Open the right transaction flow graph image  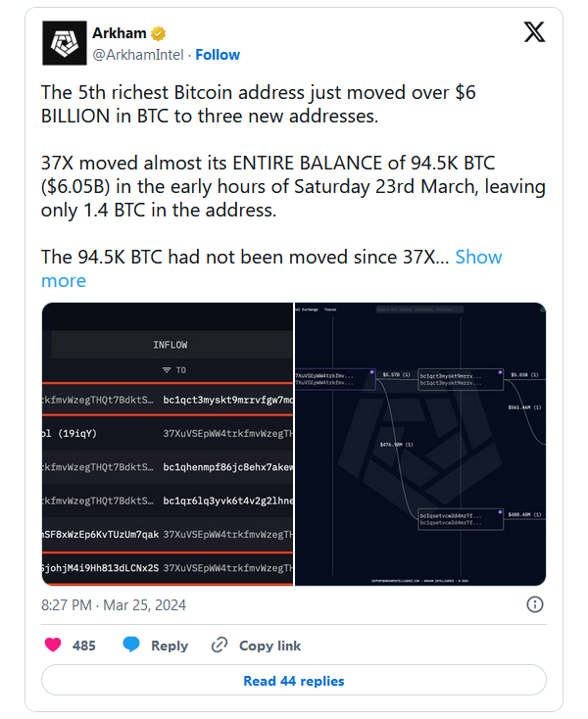[x=420, y=444]
